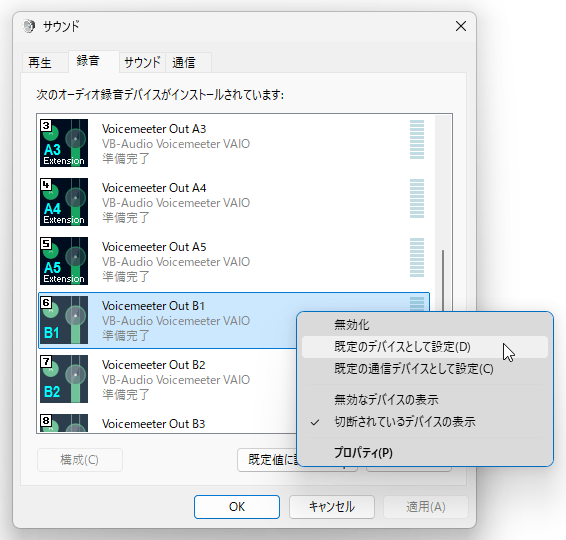Choose 既定のデバイスとして設定(D) in the menu
566x540 pixels.
424,347
